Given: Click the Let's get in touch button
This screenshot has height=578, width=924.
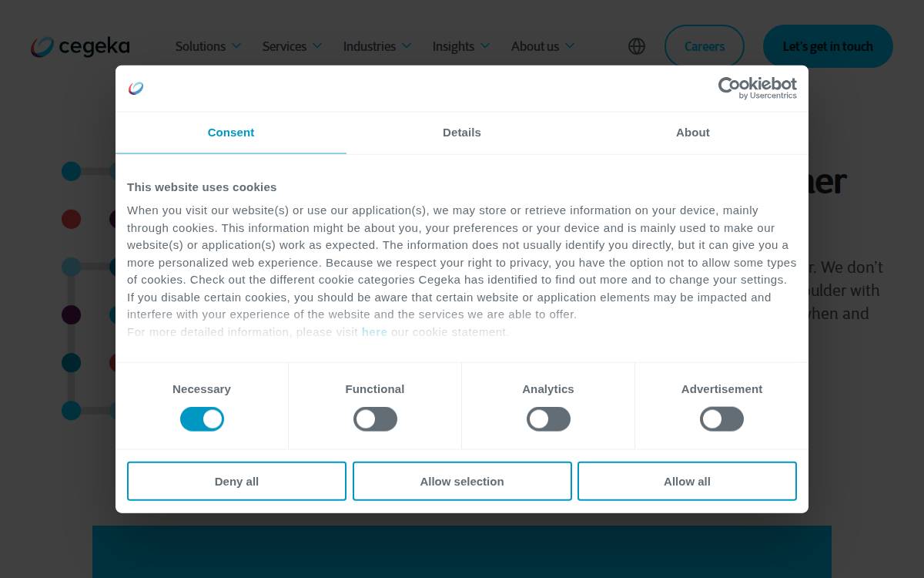Looking at the screenshot, I should 828,46.
